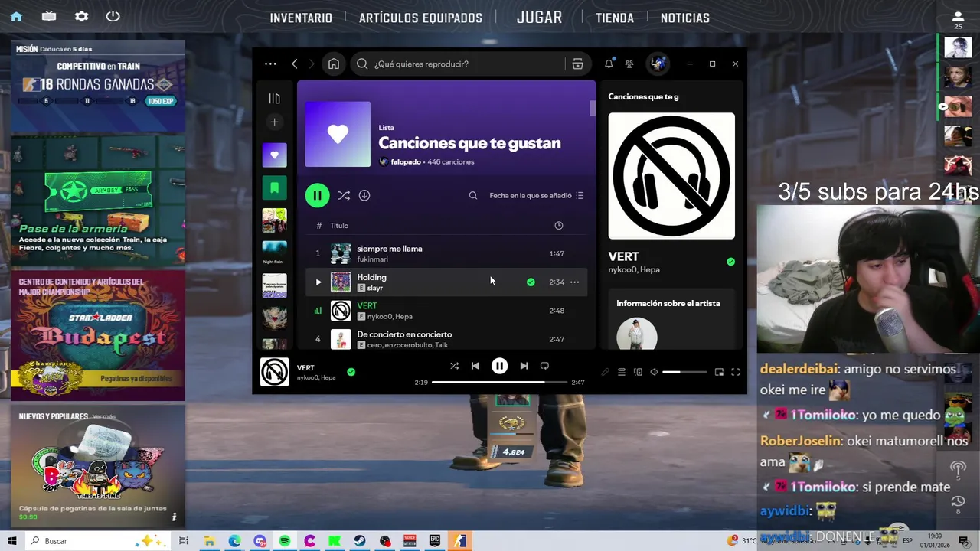Viewport: 980px width, 551px height.
Task: Adjust the Spotify volume slider
Action: (x=684, y=372)
